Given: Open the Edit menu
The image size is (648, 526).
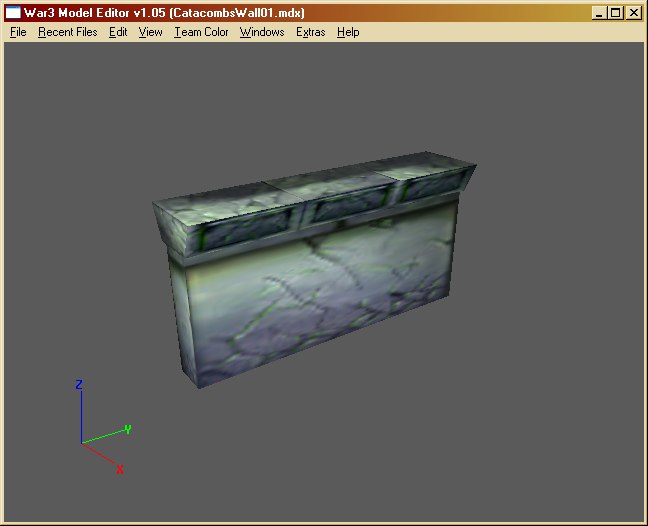Looking at the screenshot, I should coord(118,32).
